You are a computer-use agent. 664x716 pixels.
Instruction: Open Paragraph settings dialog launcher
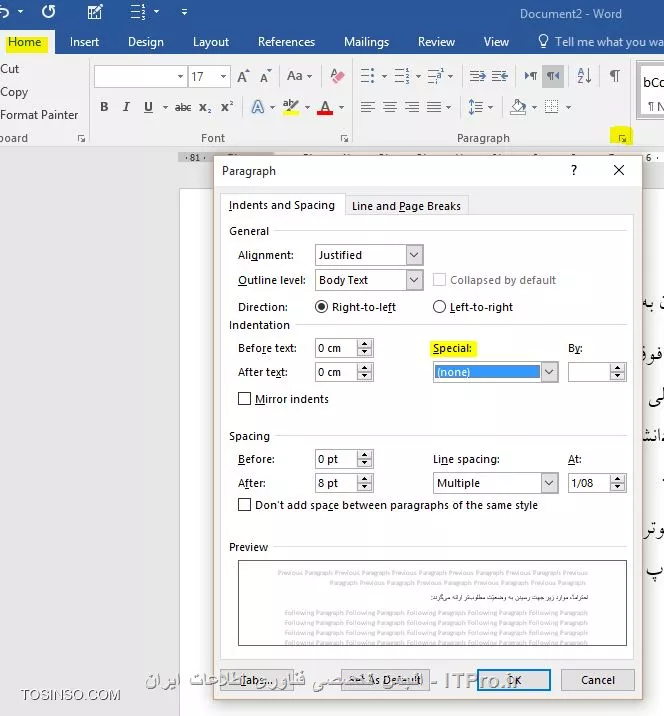[622, 138]
